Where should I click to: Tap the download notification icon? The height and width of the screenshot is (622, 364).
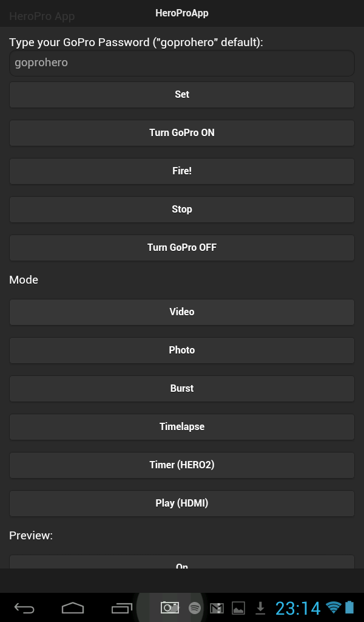tap(260, 607)
